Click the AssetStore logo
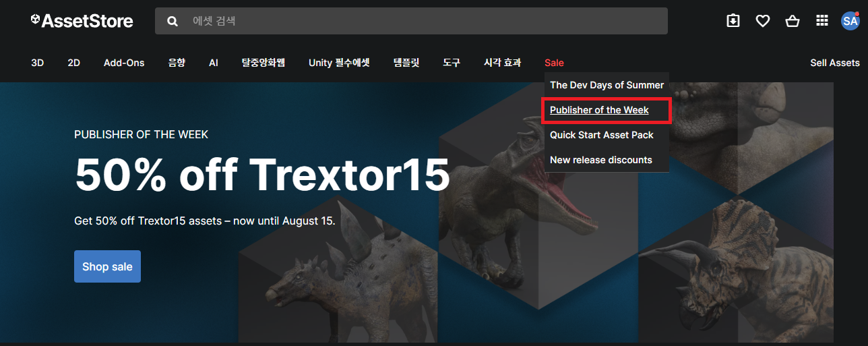Screen dimensions: 868x346 82,21
